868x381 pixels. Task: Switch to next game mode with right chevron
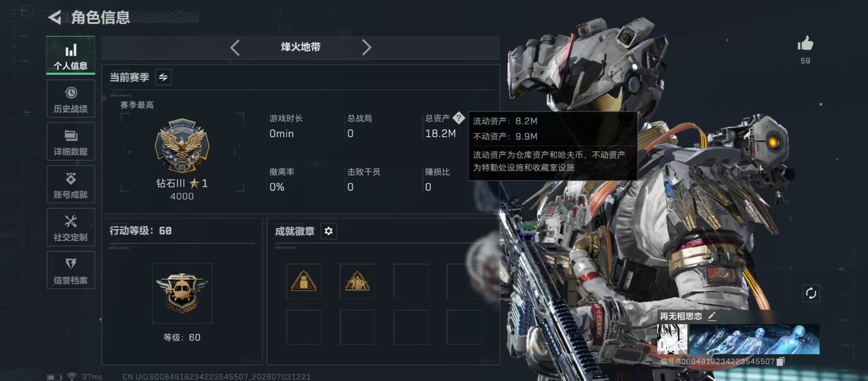tap(367, 48)
